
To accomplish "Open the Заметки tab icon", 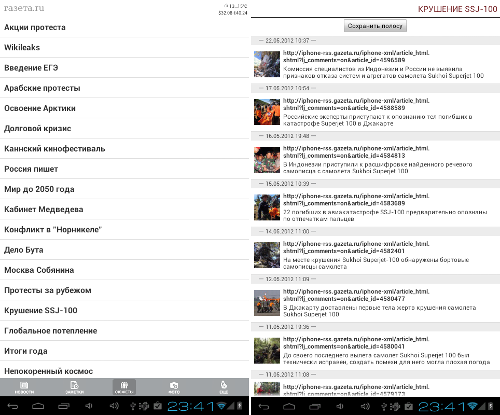I will tap(74, 388).
